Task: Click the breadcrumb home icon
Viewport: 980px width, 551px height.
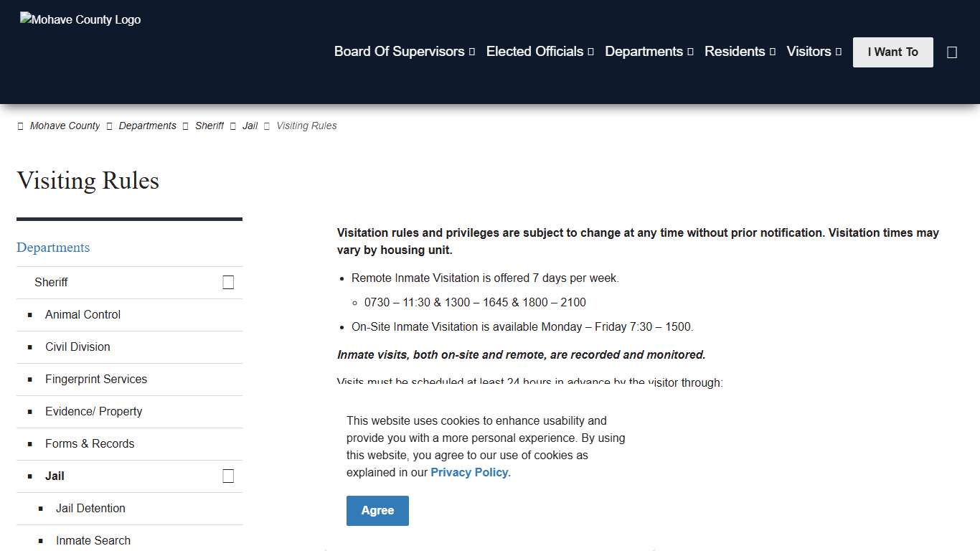Action: click(20, 126)
